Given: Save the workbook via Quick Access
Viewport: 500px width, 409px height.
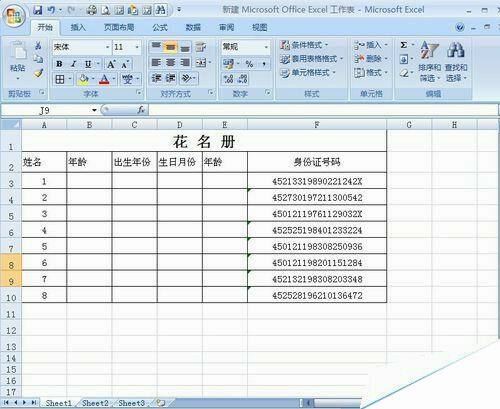Looking at the screenshot, I should pyautogui.click(x=38, y=10).
